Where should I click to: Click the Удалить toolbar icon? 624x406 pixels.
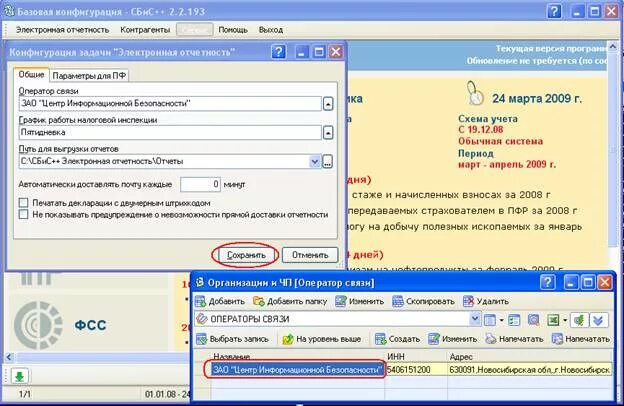[468, 301]
